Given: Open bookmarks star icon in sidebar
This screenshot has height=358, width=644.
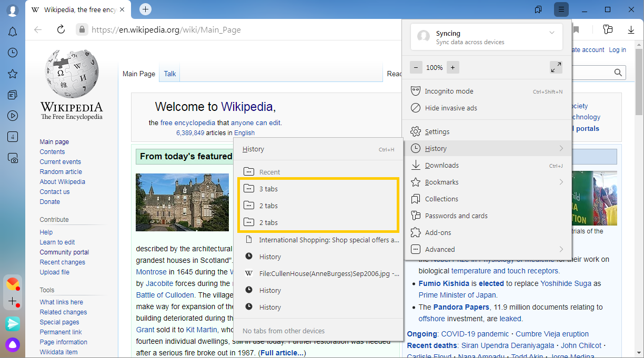Looking at the screenshot, I should pyautogui.click(x=13, y=74).
